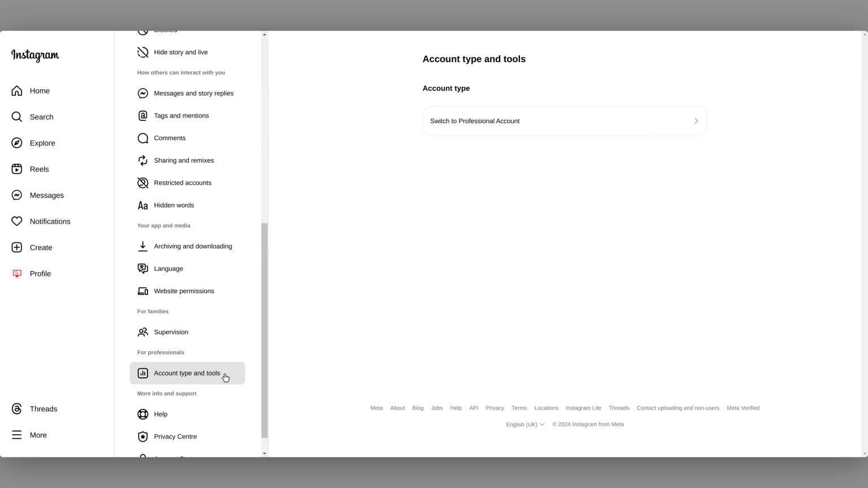
Task: Click the Create plus icon
Action: point(17,247)
